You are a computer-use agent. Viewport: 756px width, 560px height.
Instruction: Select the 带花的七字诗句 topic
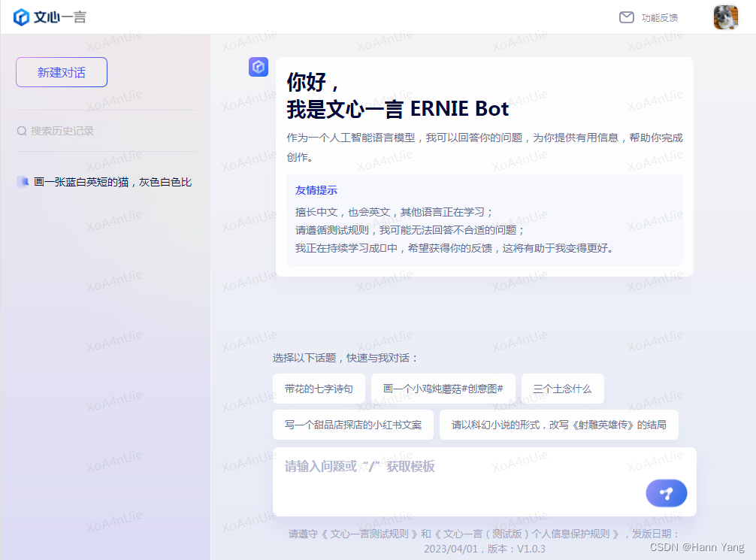319,389
